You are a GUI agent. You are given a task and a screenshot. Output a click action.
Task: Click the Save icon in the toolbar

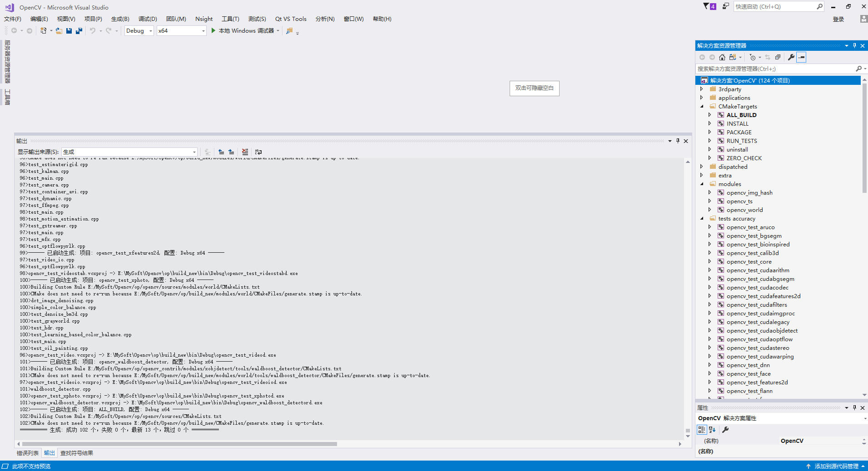[x=69, y=30]
